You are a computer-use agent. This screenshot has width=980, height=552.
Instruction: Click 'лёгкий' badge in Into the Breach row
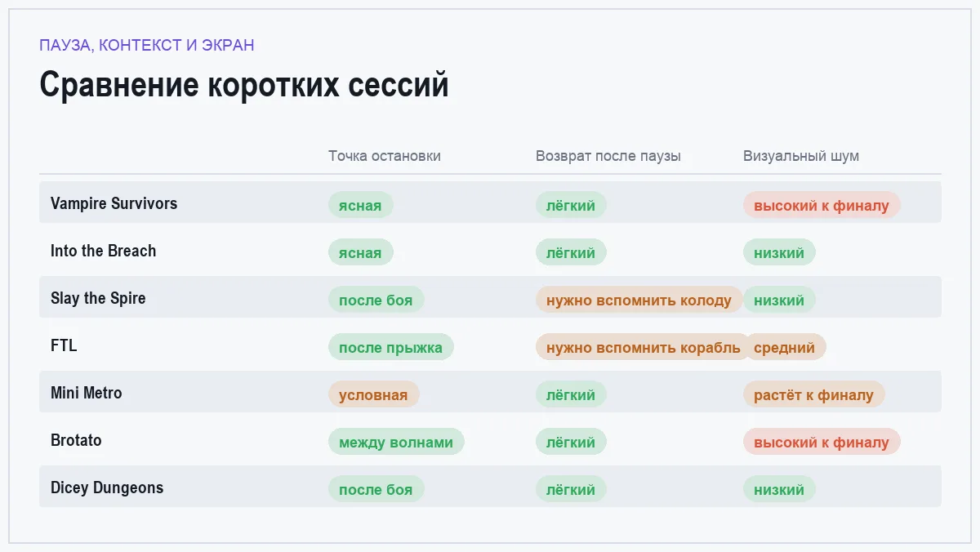pyautogui.click(x=571, y=252)
